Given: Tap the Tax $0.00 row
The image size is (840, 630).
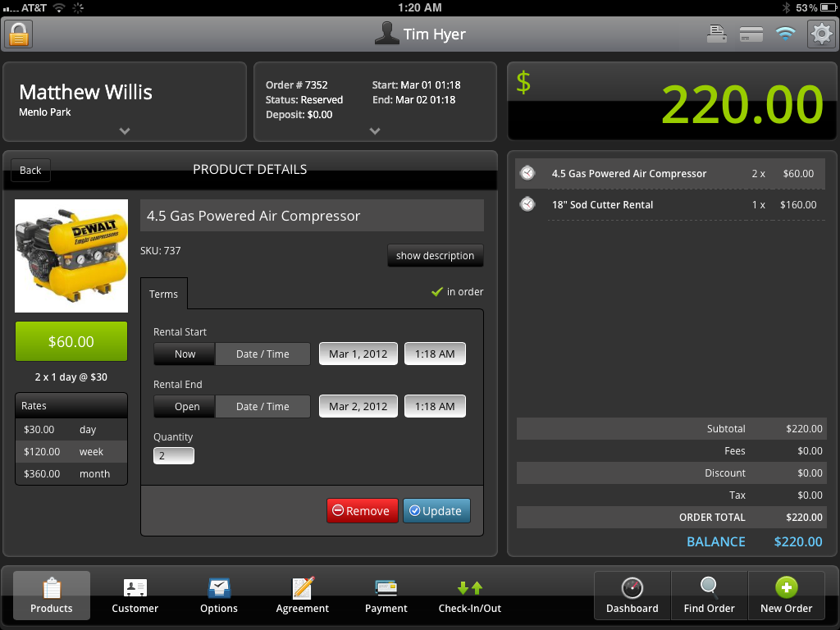Looking at the screenshot, I should [x=671, y=495].
